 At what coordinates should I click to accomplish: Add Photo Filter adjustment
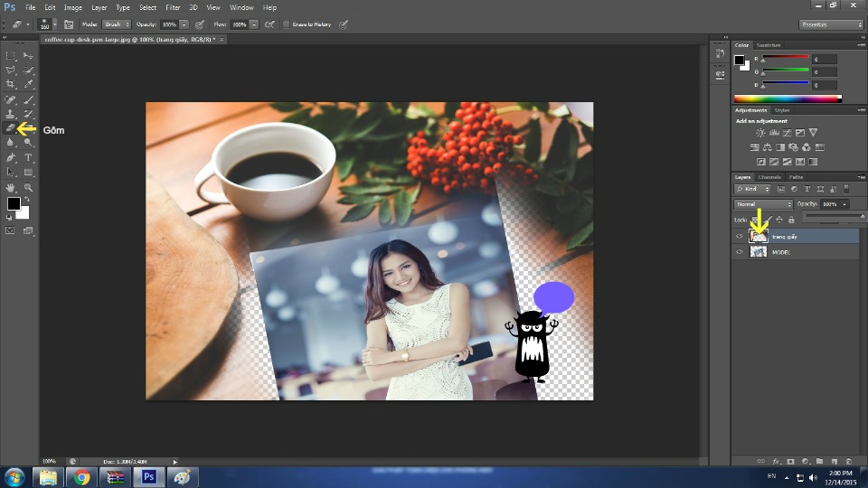(x=793, y=147)
